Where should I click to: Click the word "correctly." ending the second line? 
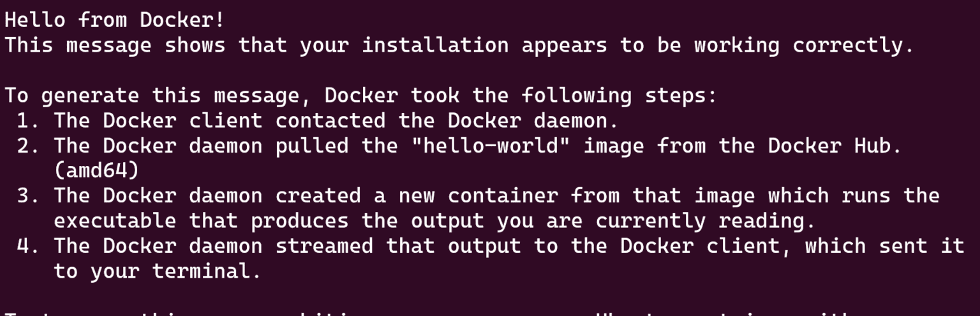(x=853, y=45)
